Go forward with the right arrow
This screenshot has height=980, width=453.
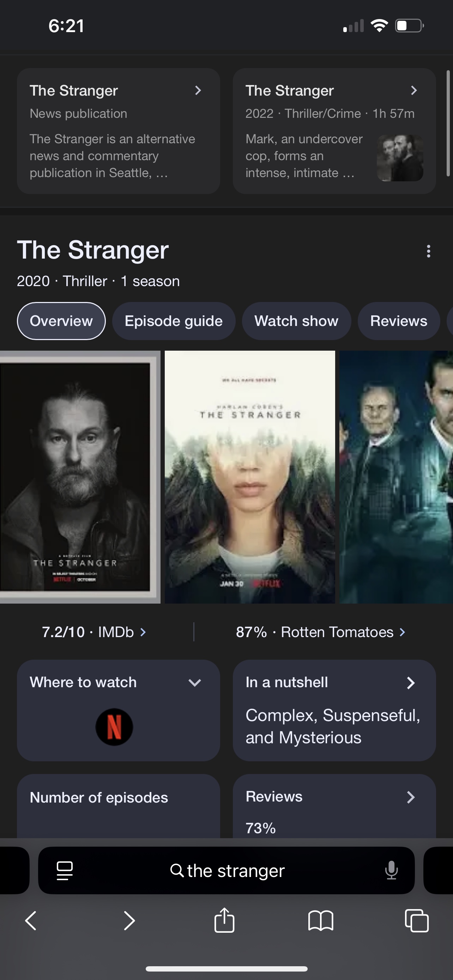[129, 921]
